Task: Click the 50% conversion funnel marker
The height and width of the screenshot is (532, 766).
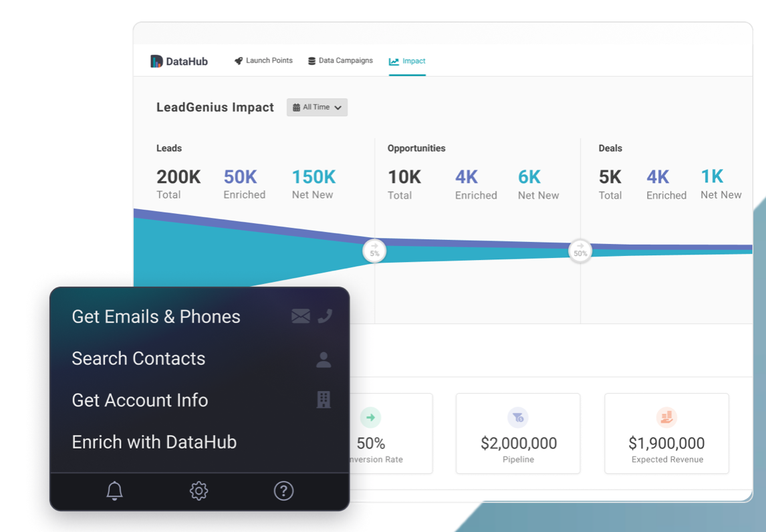Action: tap(580, 251)
